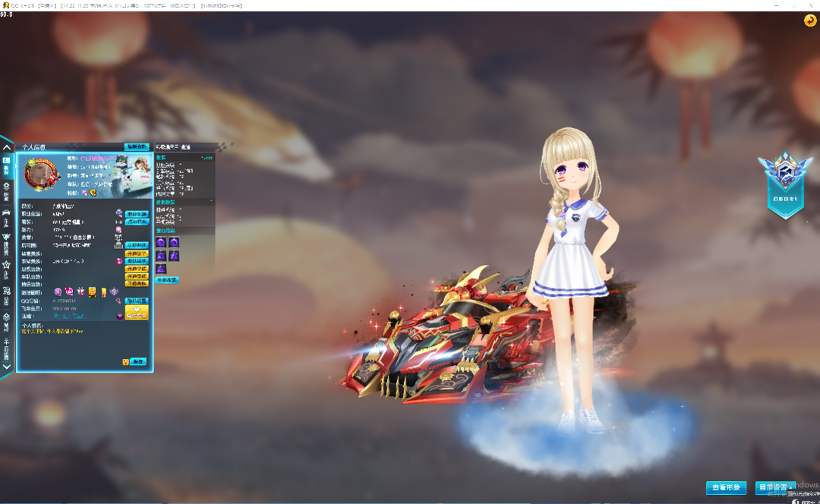Image resolution: width=820 pixels, height=504 pixels.
Task: Click the third yellow button in the button column
Action: (x=137, y=276)
